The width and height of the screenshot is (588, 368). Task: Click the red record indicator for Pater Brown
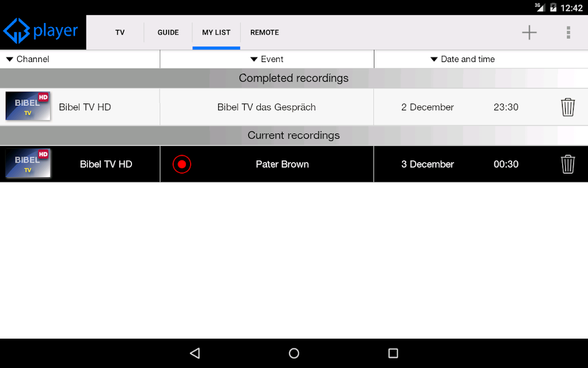pyautogui.click(x=182, y=164)
